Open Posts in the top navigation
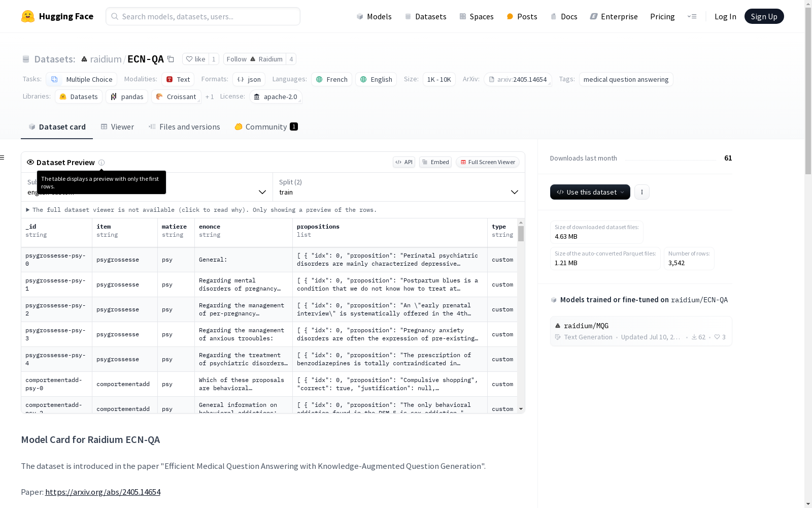The image size is (812, 508). click(522, 16)
